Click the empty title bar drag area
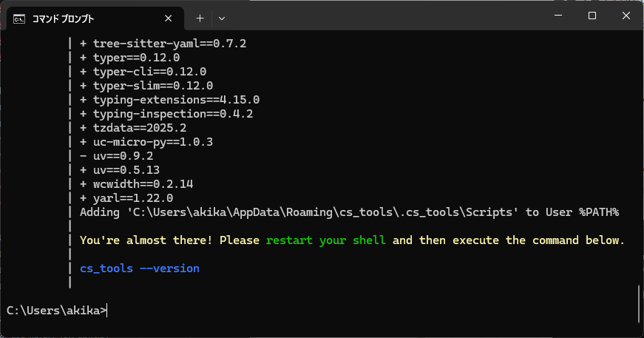This screenshot has width=644, height=338. [x=384, y=16]
